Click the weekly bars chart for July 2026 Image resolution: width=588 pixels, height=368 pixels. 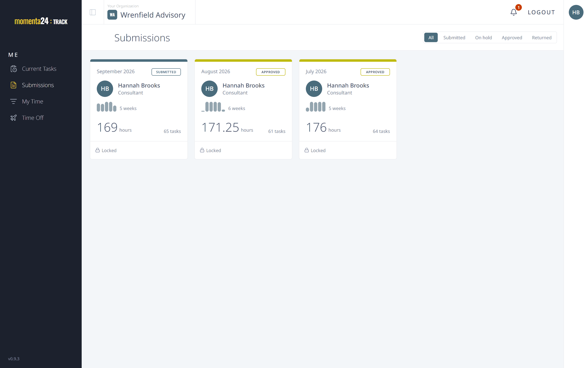[315, 107]
